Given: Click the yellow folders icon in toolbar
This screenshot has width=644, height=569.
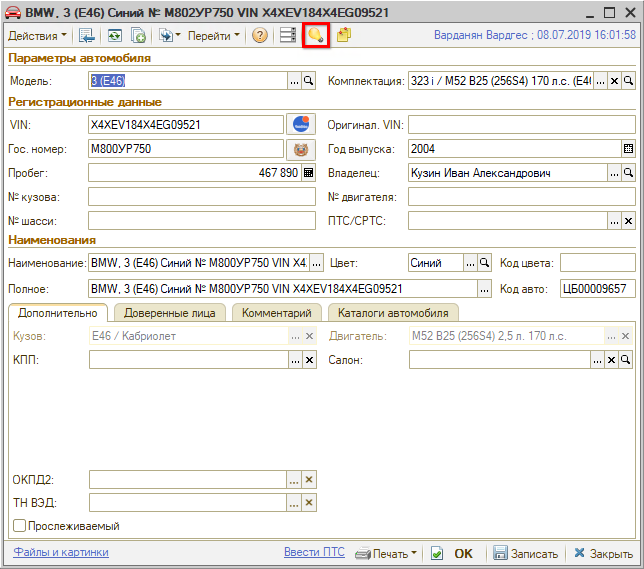Looking at the screenshot, I should 344,35.
